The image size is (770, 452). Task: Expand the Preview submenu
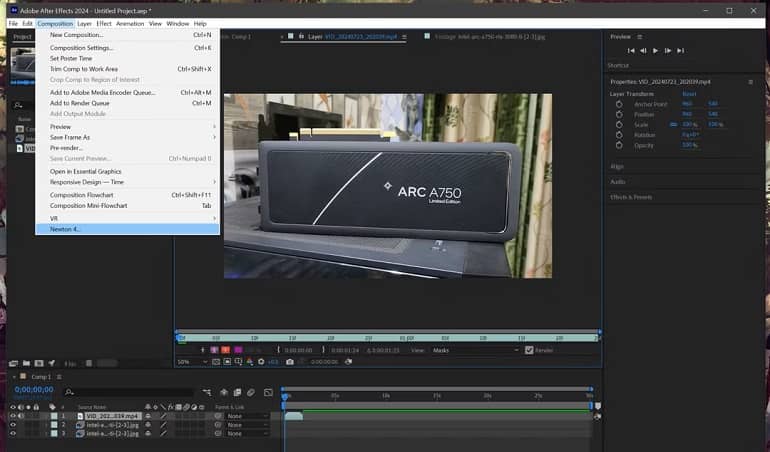pyautogui.click(x=127, y=127)
